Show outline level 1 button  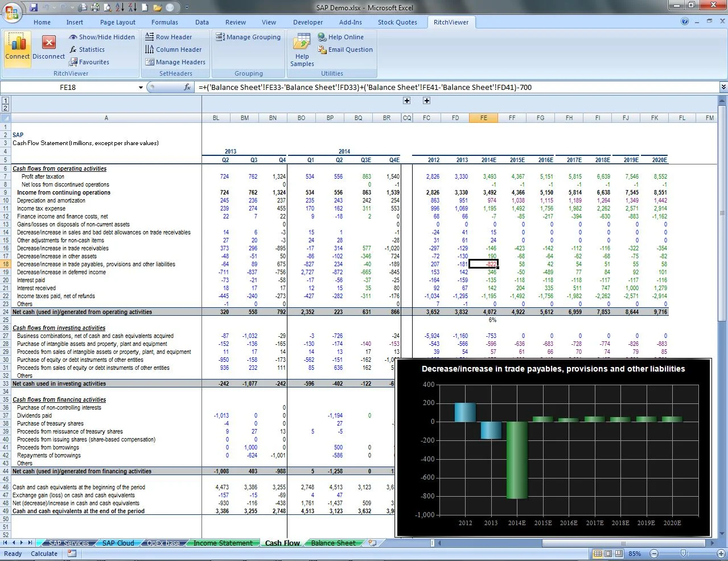[5, 101]
